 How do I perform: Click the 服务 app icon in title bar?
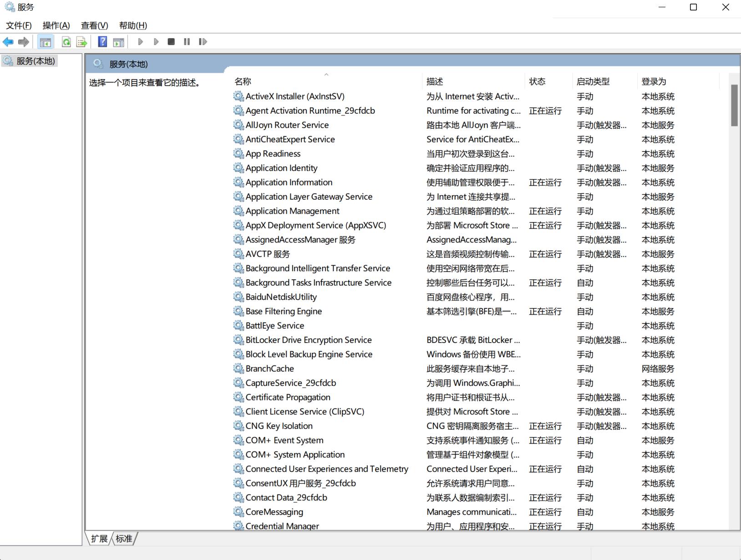(10, 7)
